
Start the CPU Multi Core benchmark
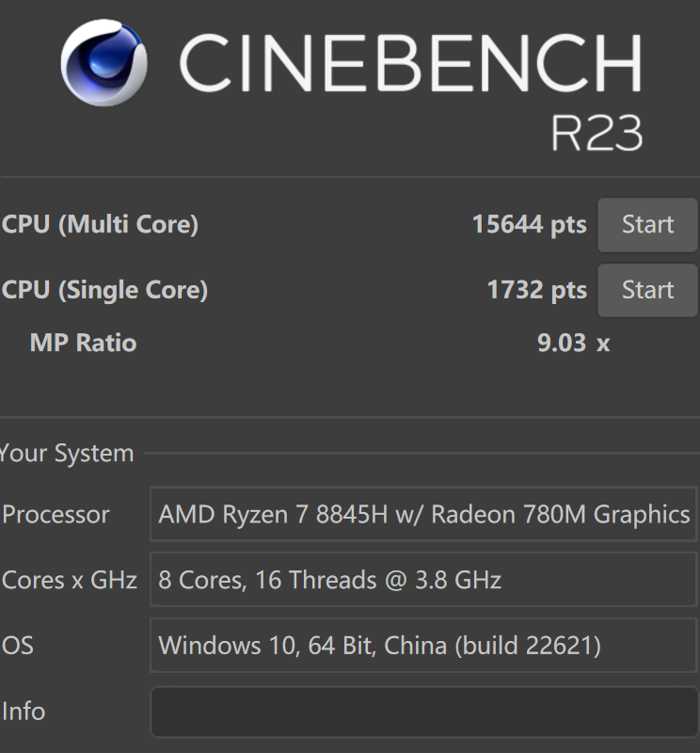(647, 225)
